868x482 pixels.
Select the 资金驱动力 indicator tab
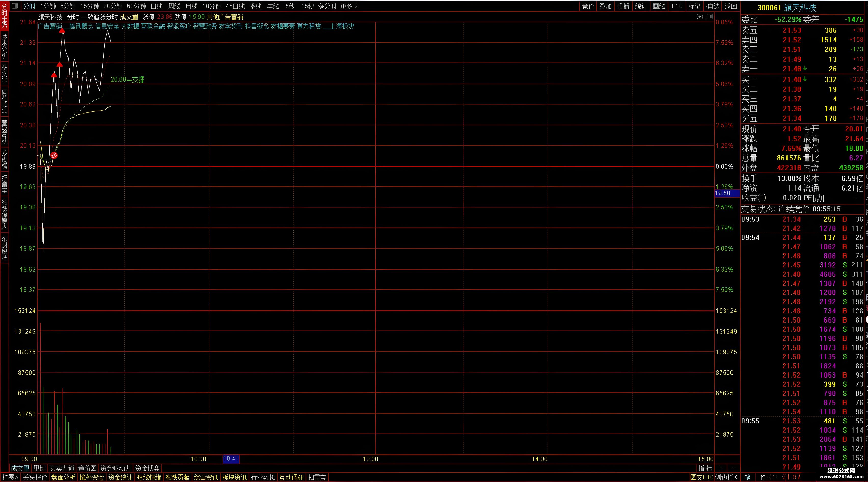(x=116, y=468)
